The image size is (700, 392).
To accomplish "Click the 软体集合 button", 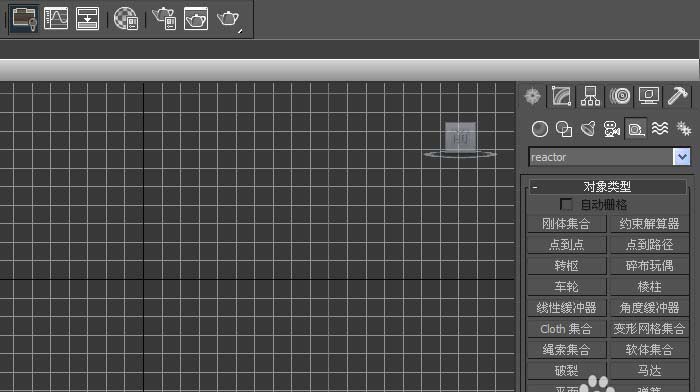I will pos(649,350).
